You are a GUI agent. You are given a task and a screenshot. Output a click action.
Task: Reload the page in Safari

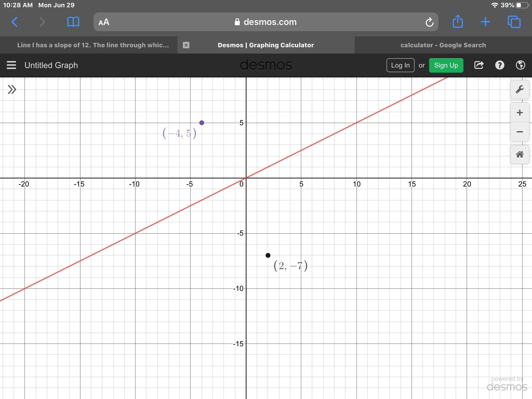pos(429,22)
